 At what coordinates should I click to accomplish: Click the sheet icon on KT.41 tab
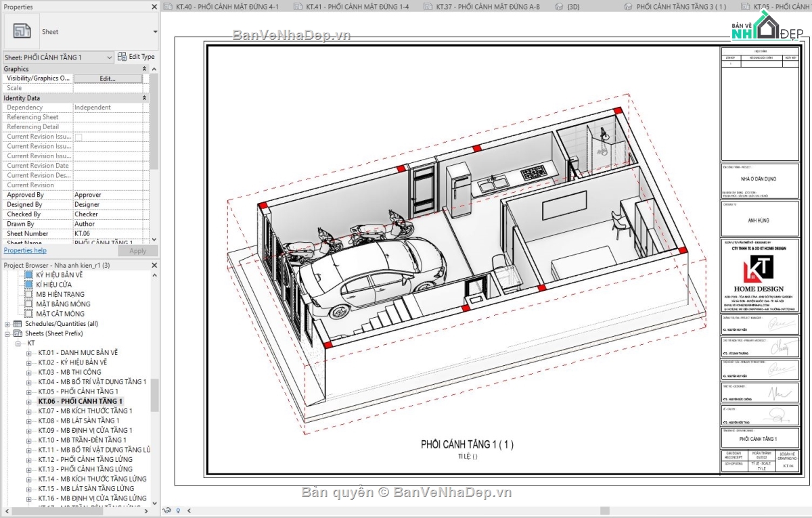(x=298, y=7)
